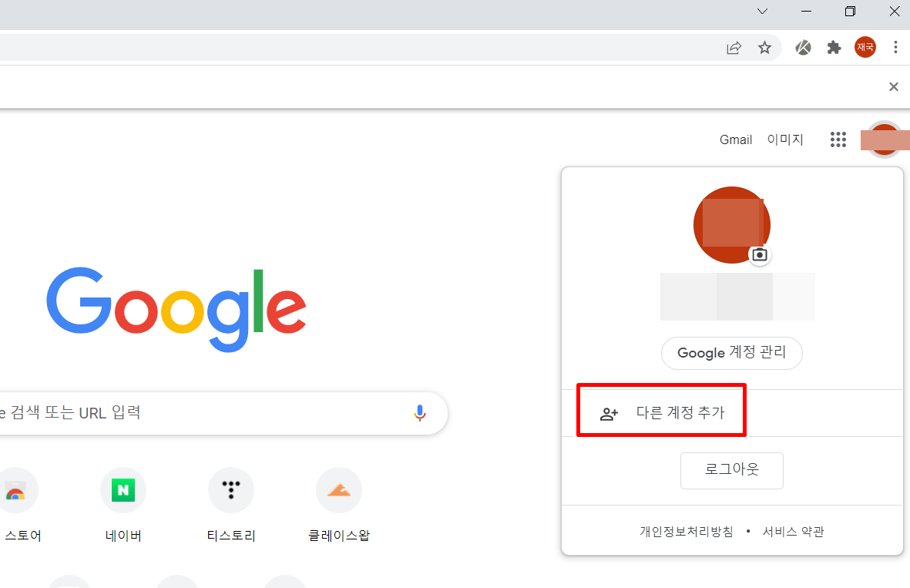Screen dimensions: 910x588
Task: Click the Google account avatar on page
Action: click(x=883, y=139)
